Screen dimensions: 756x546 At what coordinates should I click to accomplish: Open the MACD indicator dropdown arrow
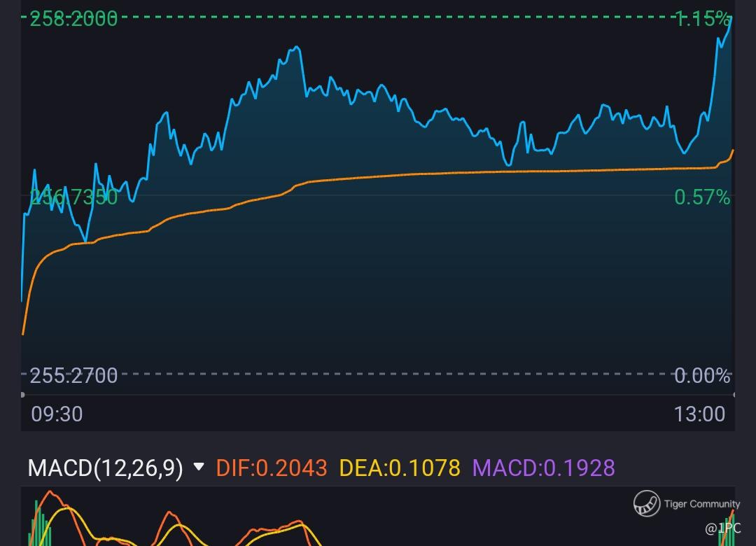[x=199, y=466]
